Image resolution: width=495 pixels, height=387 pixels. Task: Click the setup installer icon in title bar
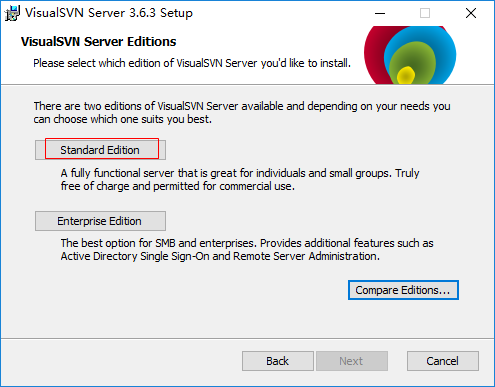coord(12,13)
